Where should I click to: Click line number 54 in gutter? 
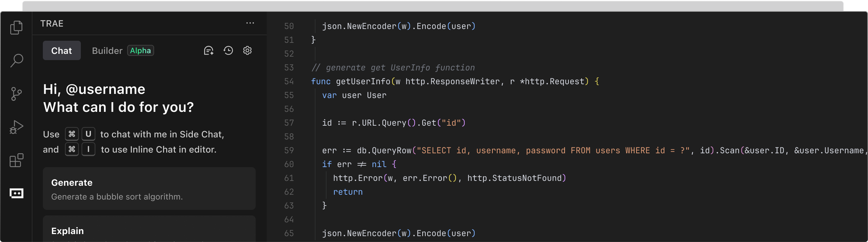(x=289, y=81)
